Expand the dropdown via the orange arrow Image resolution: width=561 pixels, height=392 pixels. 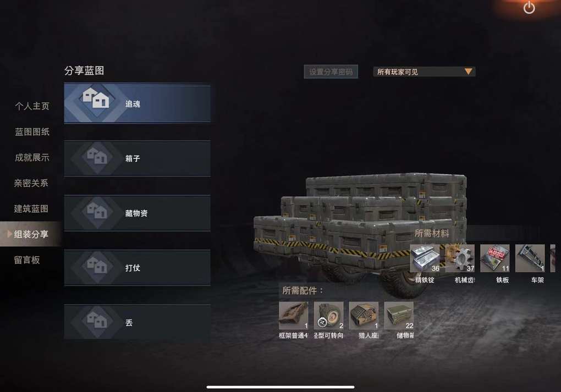468,71
